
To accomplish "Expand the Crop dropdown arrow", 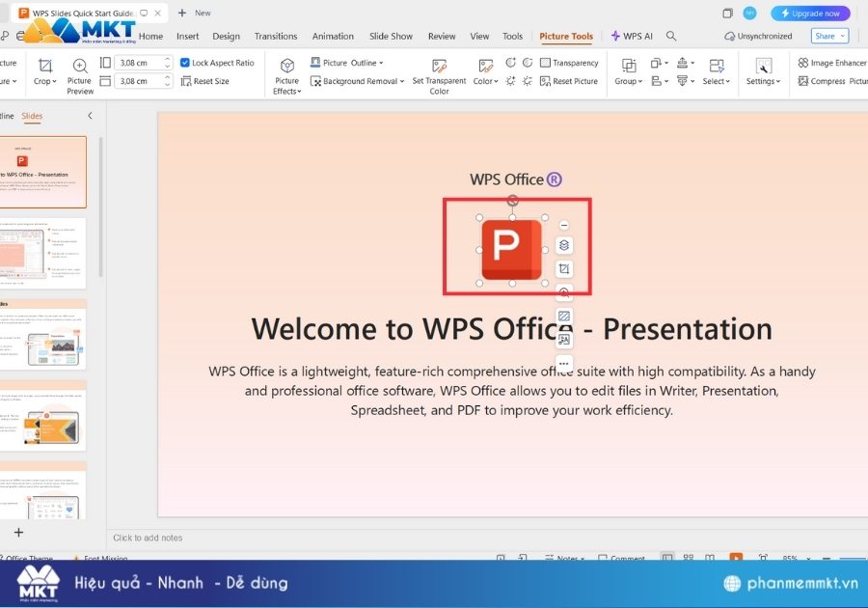I will 54,81.
